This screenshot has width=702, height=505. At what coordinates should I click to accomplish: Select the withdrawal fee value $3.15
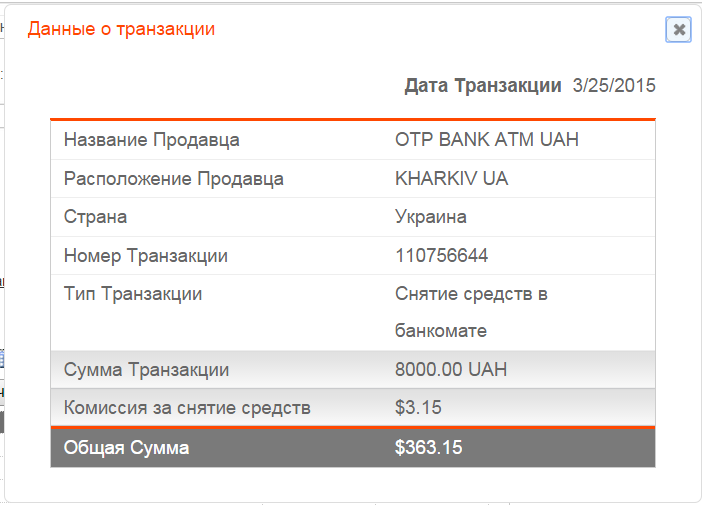click(418, 408)
